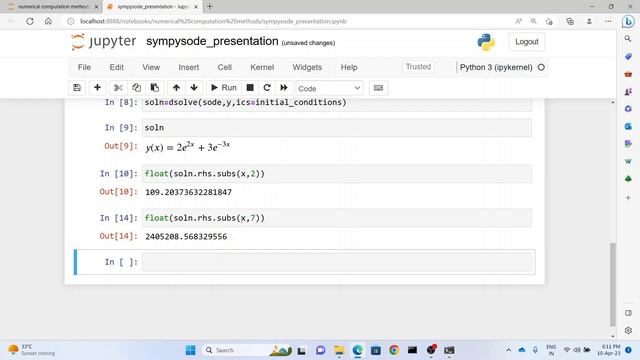Select the In [9] soln cell
This screenshot has width=640, height=360.
coord(337,128)
